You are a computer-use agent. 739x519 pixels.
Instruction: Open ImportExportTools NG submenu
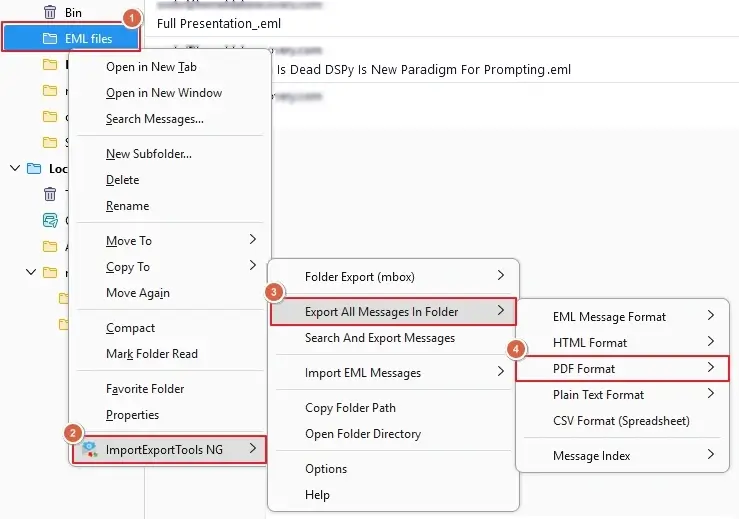click(170, 449)
